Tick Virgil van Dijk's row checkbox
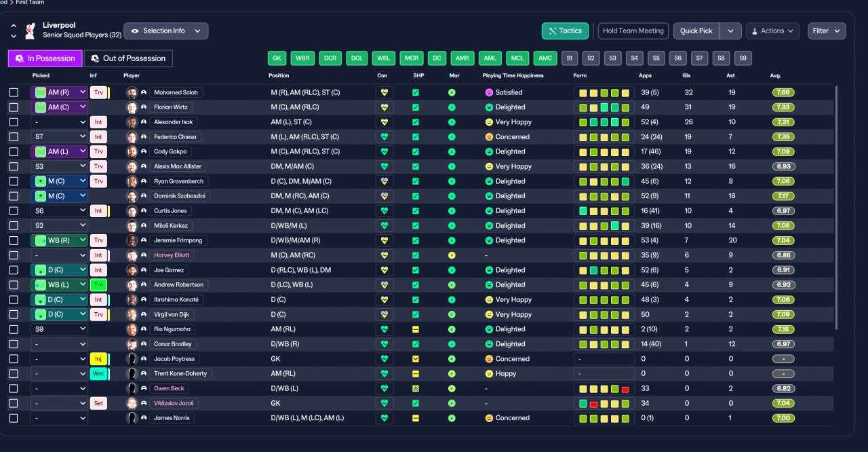The image size is (868, 452). point(14,314)
